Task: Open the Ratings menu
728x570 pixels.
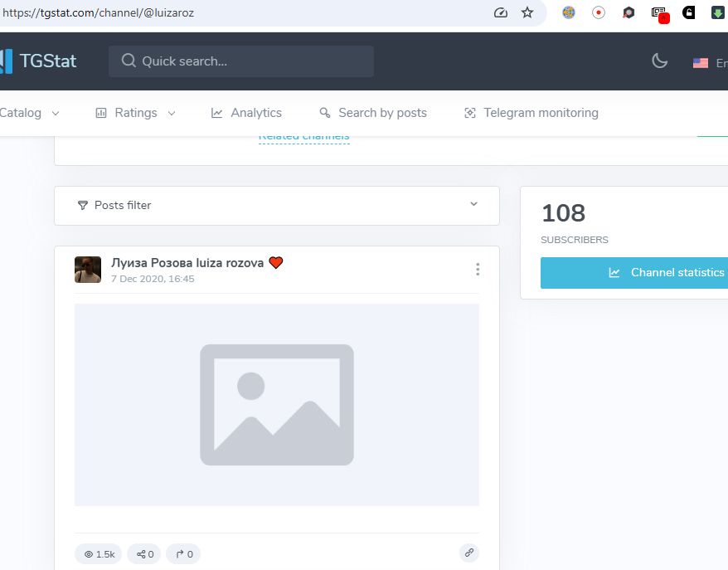Action: coord(136,113)
